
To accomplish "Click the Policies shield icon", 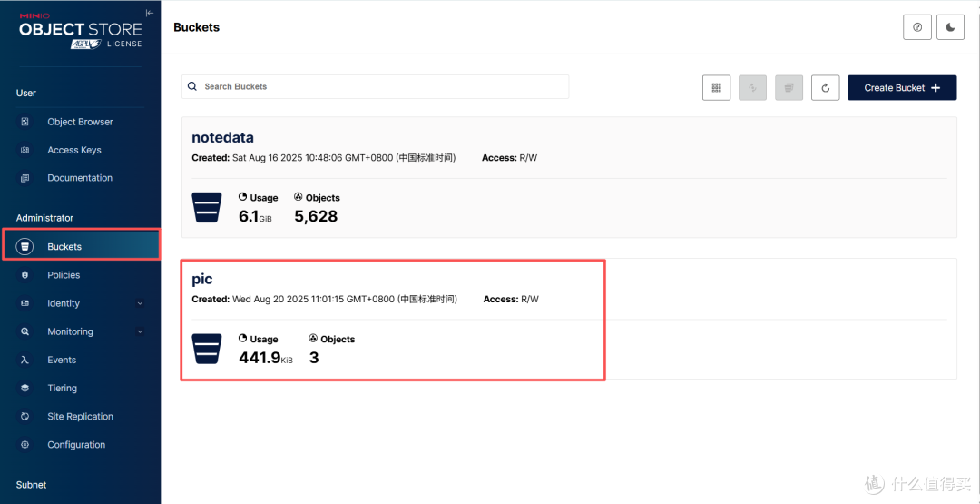I will (x=25, y=275).
